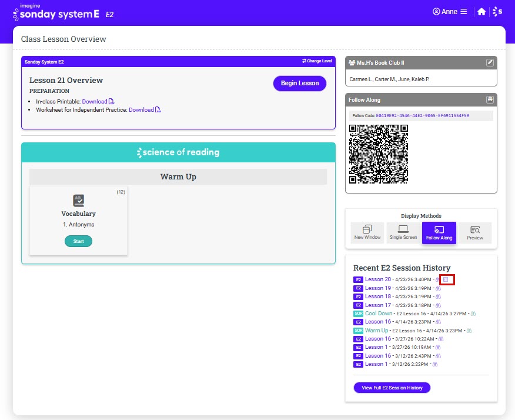
Task: View Full E2 Session History
Action: [392, 388]
